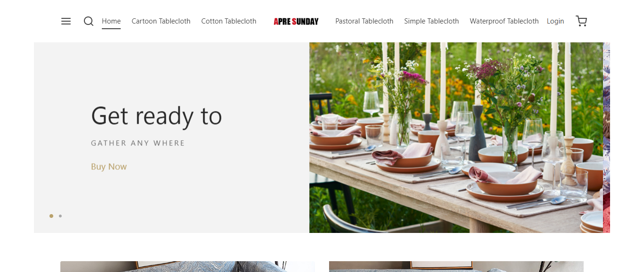Open Pastoral Tablecloth category

[x=364, y=21]
